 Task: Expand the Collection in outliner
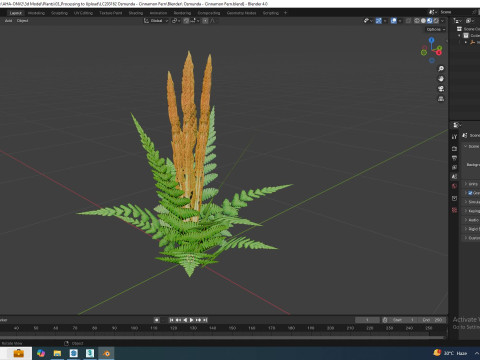point(459,36)
